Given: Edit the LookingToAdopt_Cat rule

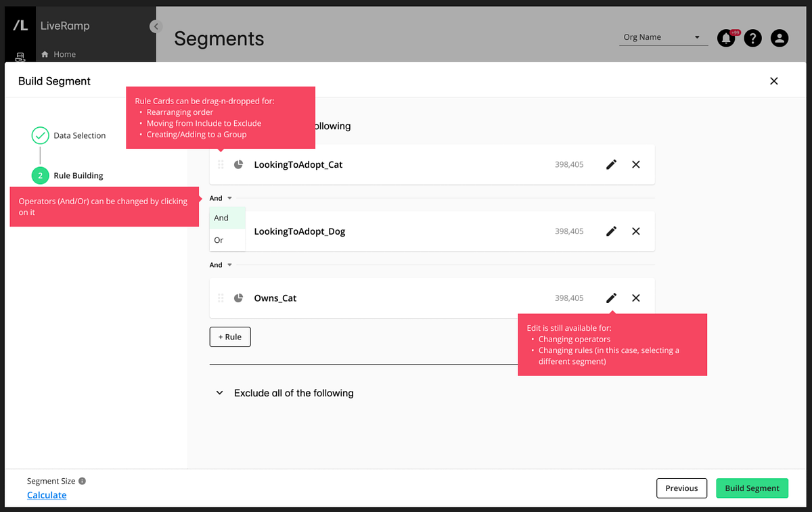Looking at the screenshot, I should (x=611, y=164).
